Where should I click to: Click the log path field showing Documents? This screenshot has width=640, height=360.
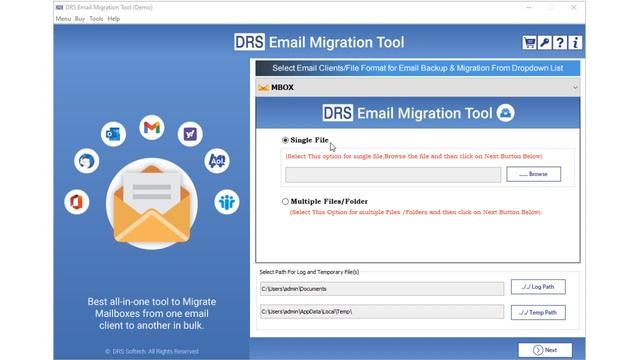point(382,289)
